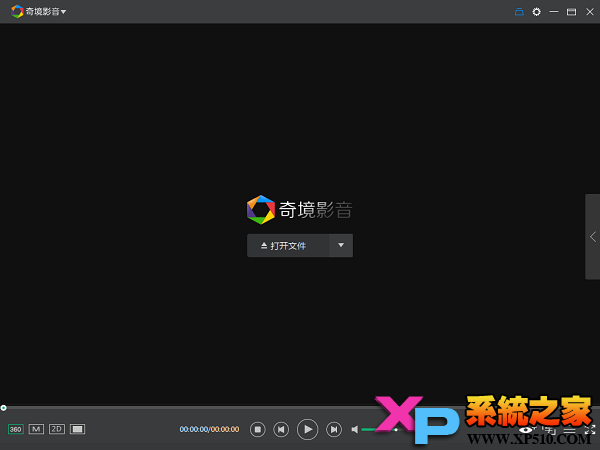
Task: Click the 打开文件 button
Action: 288,246
